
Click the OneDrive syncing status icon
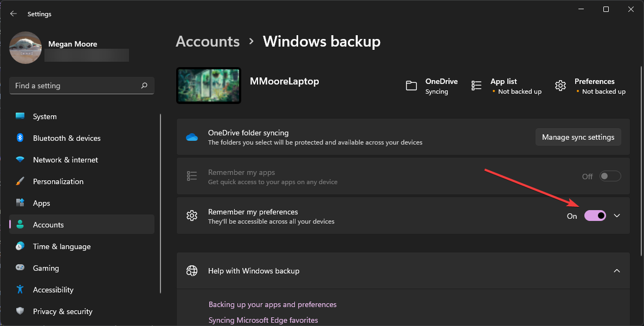413,86
